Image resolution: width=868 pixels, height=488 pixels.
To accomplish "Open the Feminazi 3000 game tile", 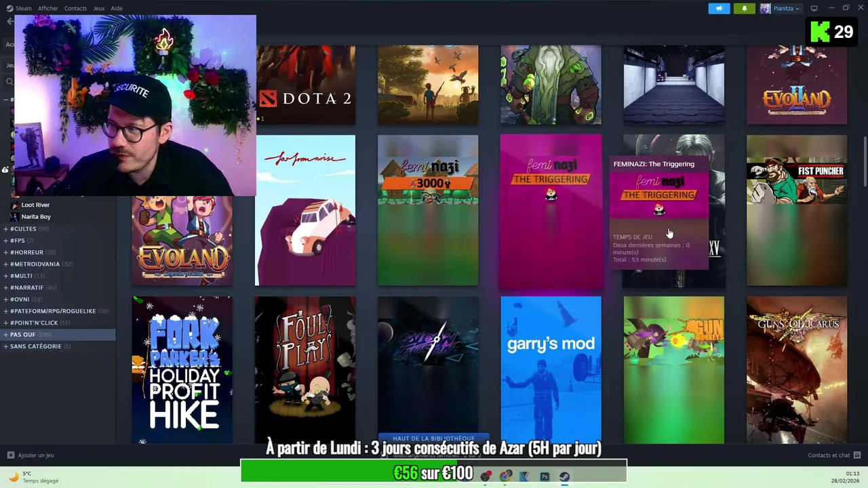I will (x=428, y=210).
